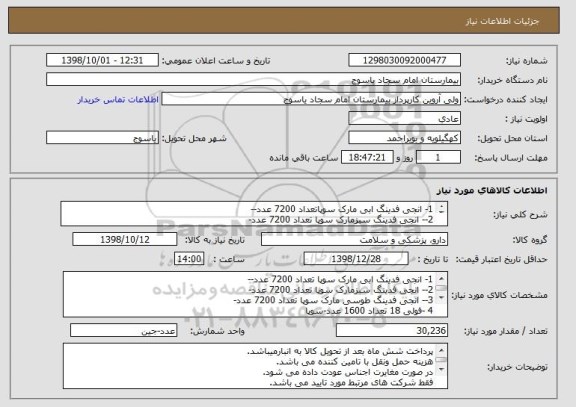Screen dimensions: 576x407
Task: Click the time field showing 14:00
Action: [189, 259]
